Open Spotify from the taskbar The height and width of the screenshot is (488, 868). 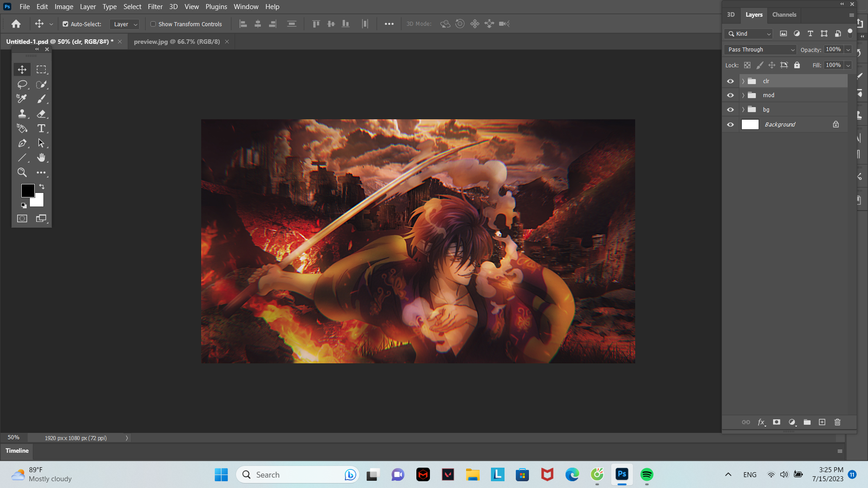pyautogui.click(x=646, y=474)
